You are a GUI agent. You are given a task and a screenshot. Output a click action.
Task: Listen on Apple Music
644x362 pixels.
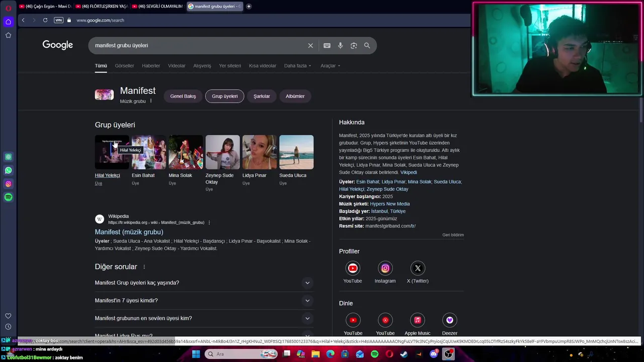418,320
